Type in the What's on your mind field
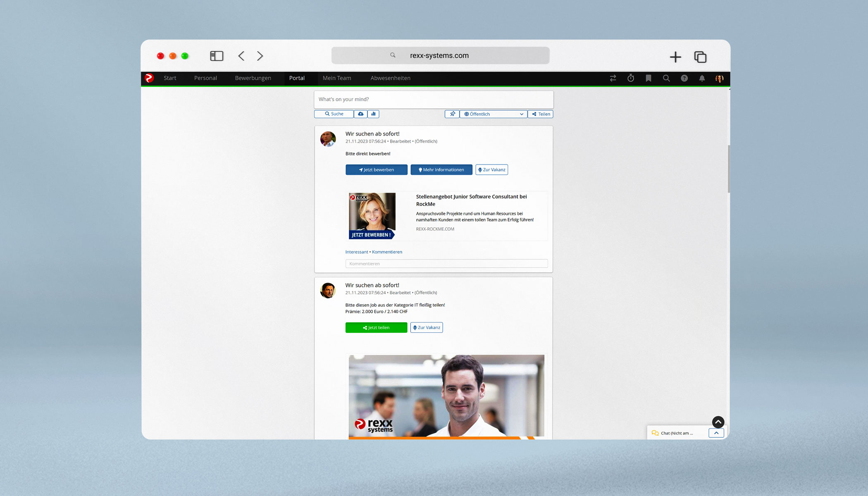Viewport: 868px width, 496px height. click(x=433, y=99)
